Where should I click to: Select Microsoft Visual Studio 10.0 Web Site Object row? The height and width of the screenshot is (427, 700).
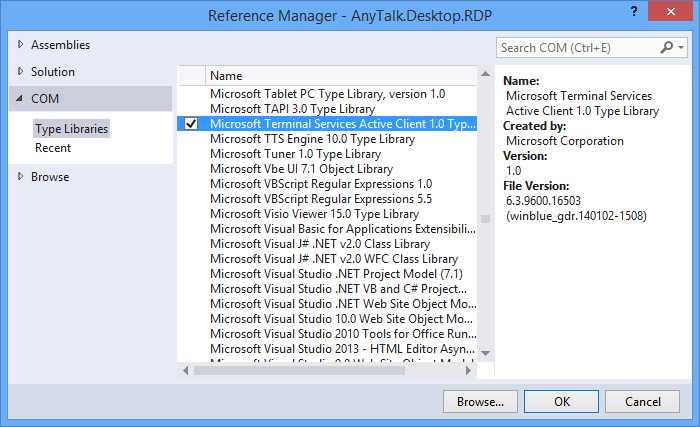(327, 318)
